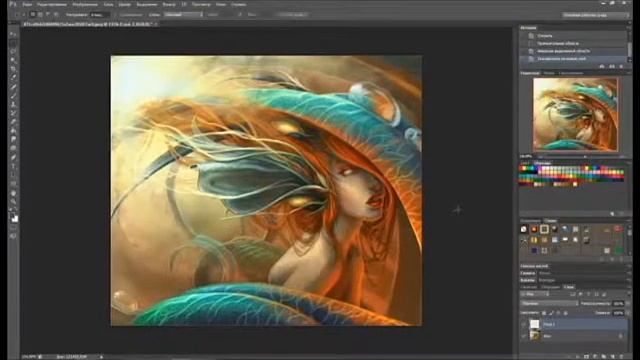The height and width of the screenshot is (360, 640).
Task: Open the selection Style dropdown in options bar
Action: [x=183, y=14]
